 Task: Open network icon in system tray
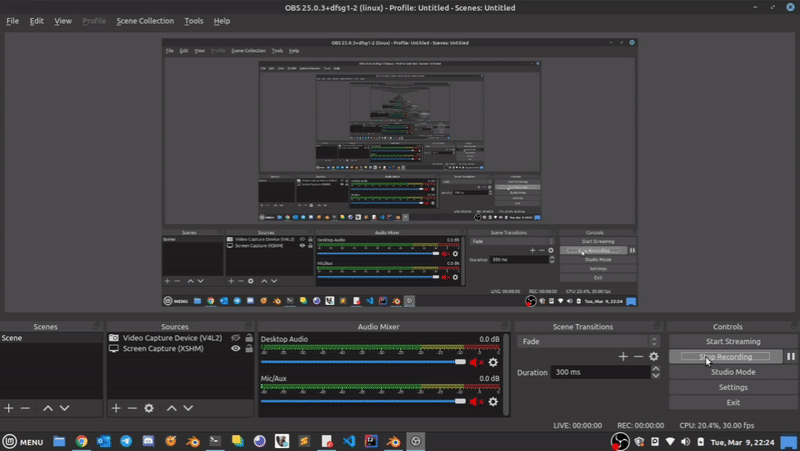670,442
